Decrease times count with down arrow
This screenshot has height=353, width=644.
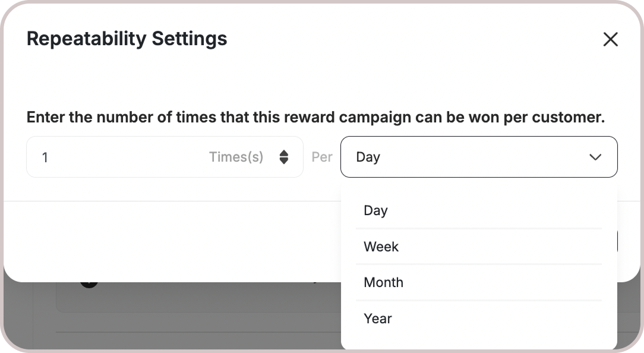point(284,161)
